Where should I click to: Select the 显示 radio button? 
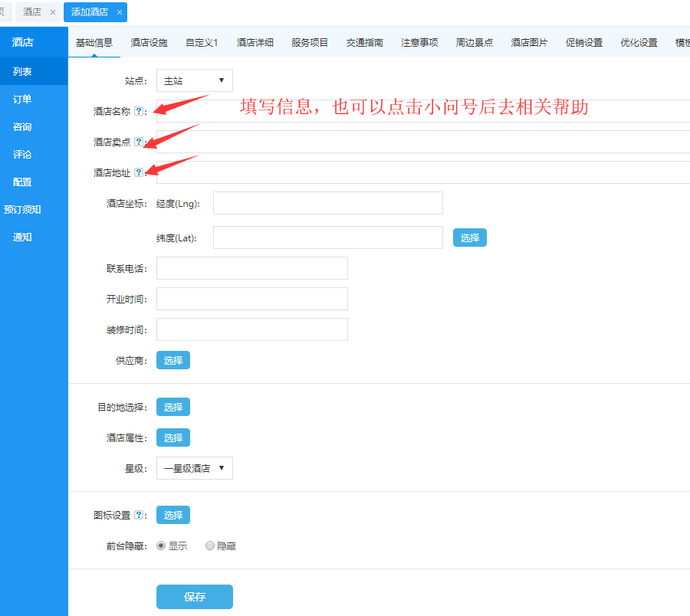(x=161, y=546)
